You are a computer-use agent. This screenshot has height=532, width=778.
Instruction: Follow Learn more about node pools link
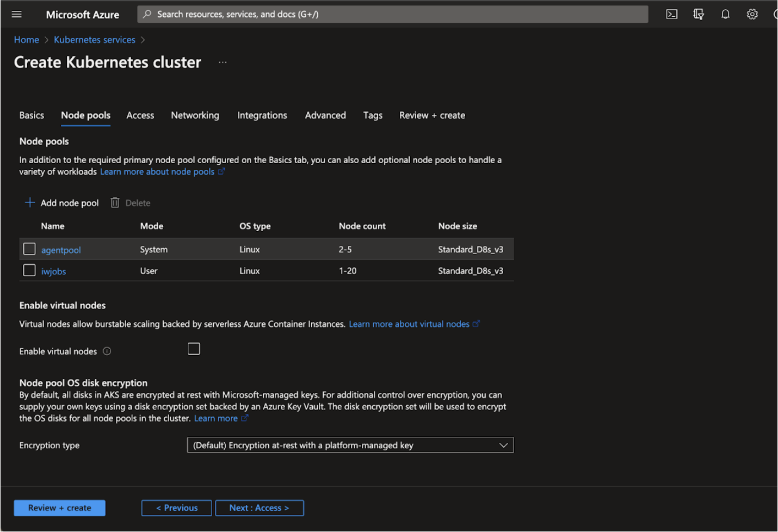click(x=157, y=172)
